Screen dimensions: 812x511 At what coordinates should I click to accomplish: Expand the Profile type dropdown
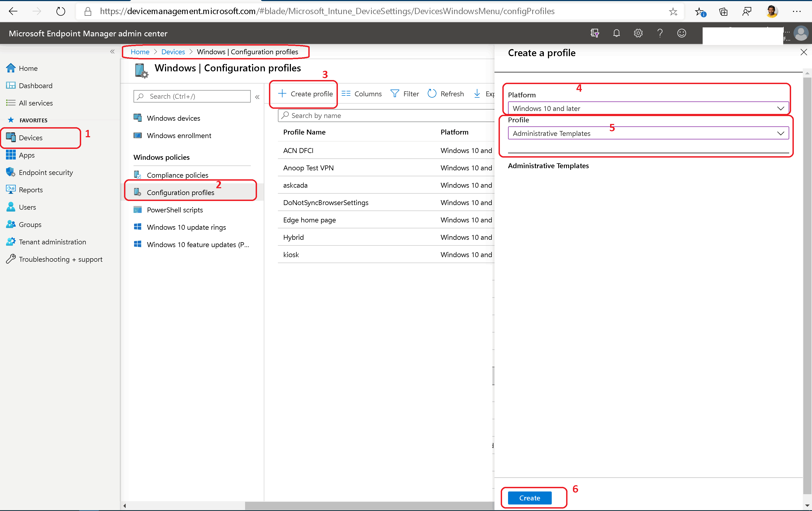pos(648,133)
